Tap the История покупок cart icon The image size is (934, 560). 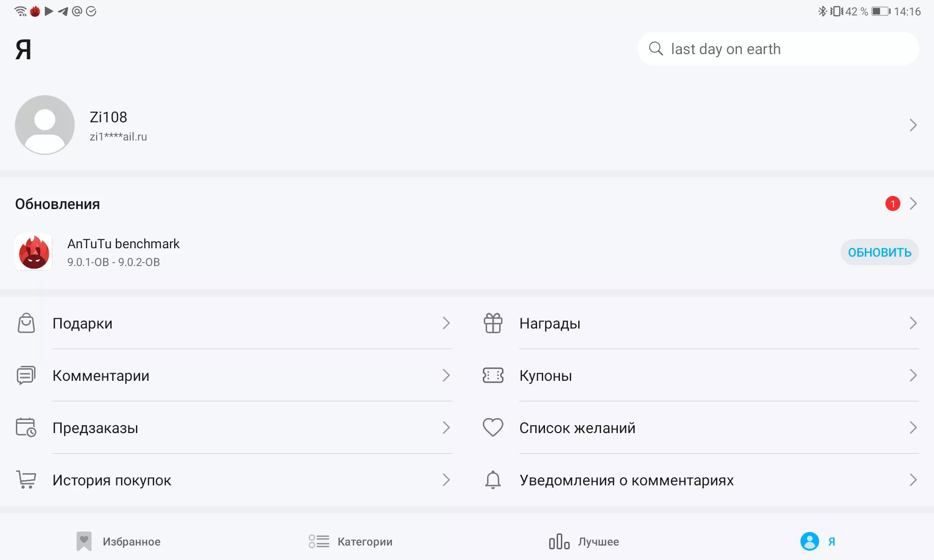pyautogui.click(x=26, y=480)
